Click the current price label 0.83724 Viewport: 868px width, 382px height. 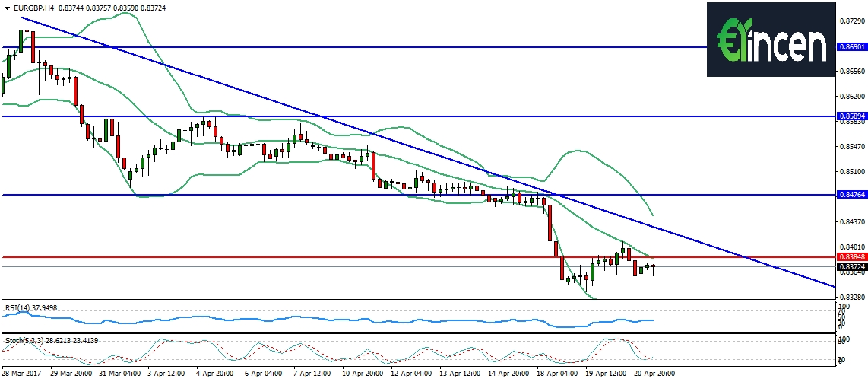tap(851, 266)
